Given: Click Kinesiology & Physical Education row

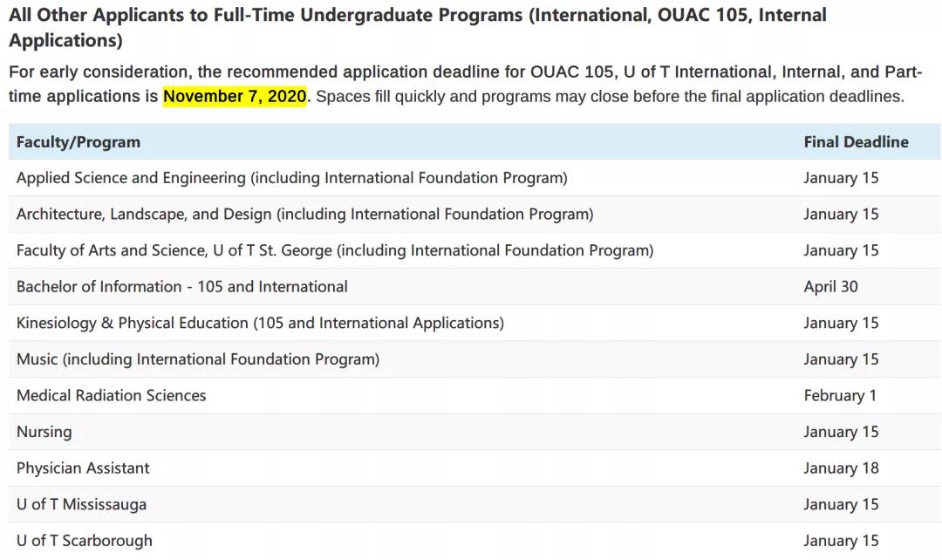Looking at the screenshot, I should click(x=474, y=323).
